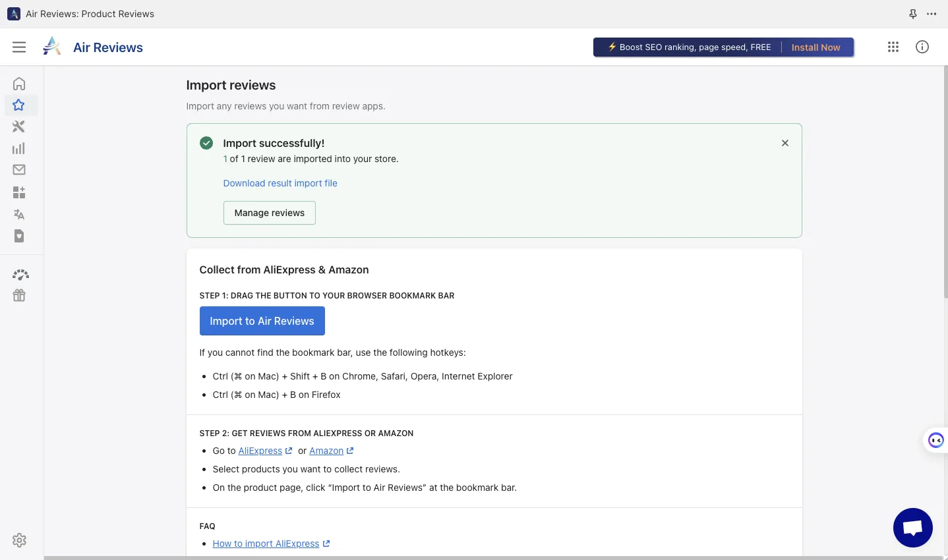Open the tools wrench sidebar icon
The height and width of the screenshot is (560, 948).
click(x=19, y=126)
